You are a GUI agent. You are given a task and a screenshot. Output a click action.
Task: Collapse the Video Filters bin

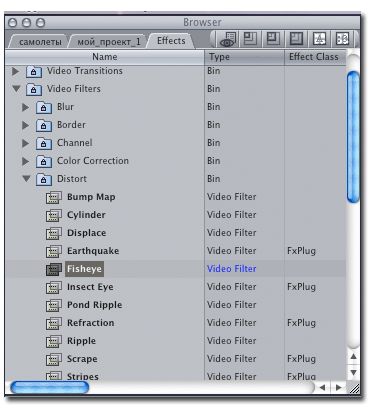(16, 89)
